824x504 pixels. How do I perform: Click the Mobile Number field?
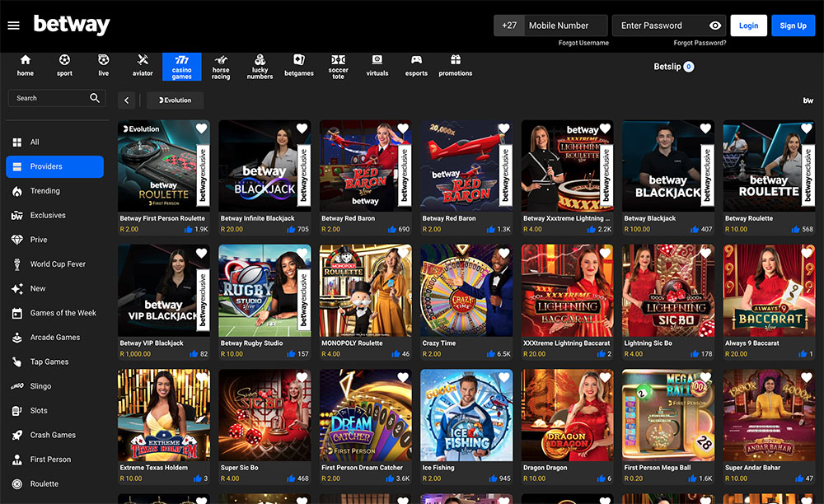[x=565, y=26]
